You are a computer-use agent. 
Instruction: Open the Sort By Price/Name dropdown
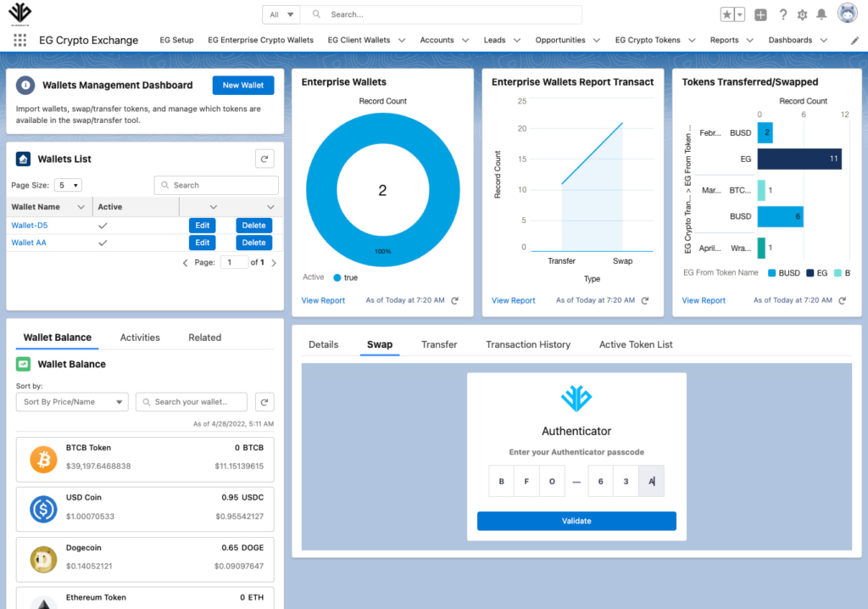[71, 401]
